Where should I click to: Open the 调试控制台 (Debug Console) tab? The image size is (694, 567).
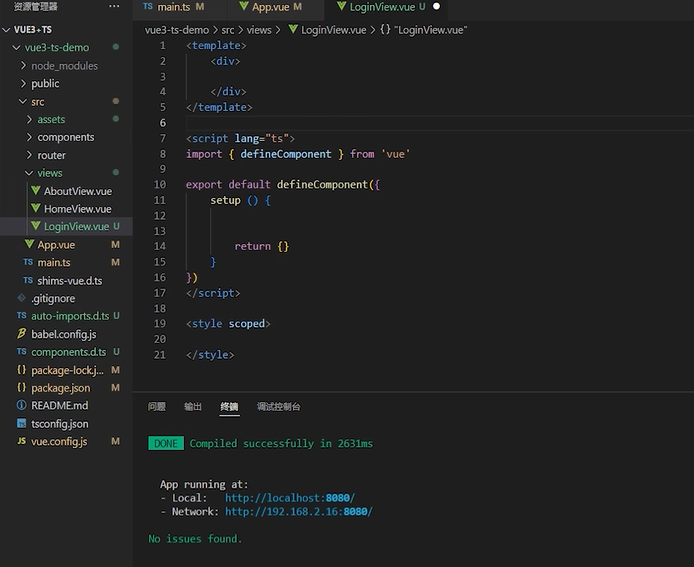pos(278,406)
